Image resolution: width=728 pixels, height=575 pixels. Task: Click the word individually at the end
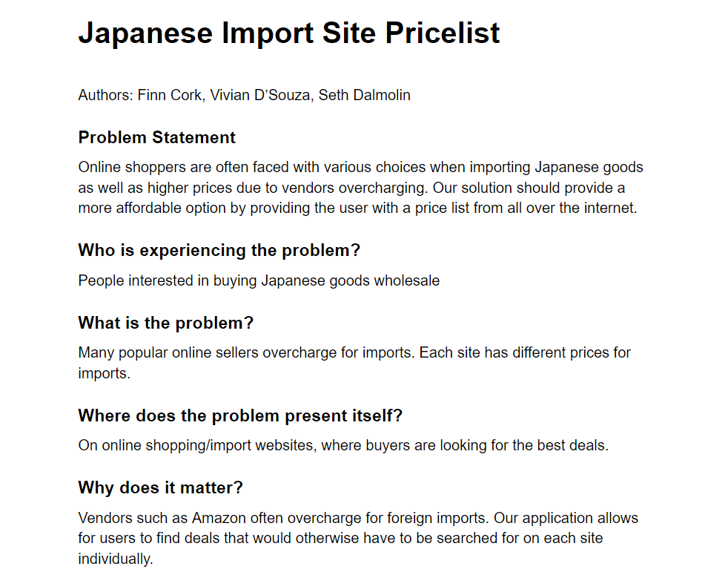pyautogui.click(x=115, y=559)
